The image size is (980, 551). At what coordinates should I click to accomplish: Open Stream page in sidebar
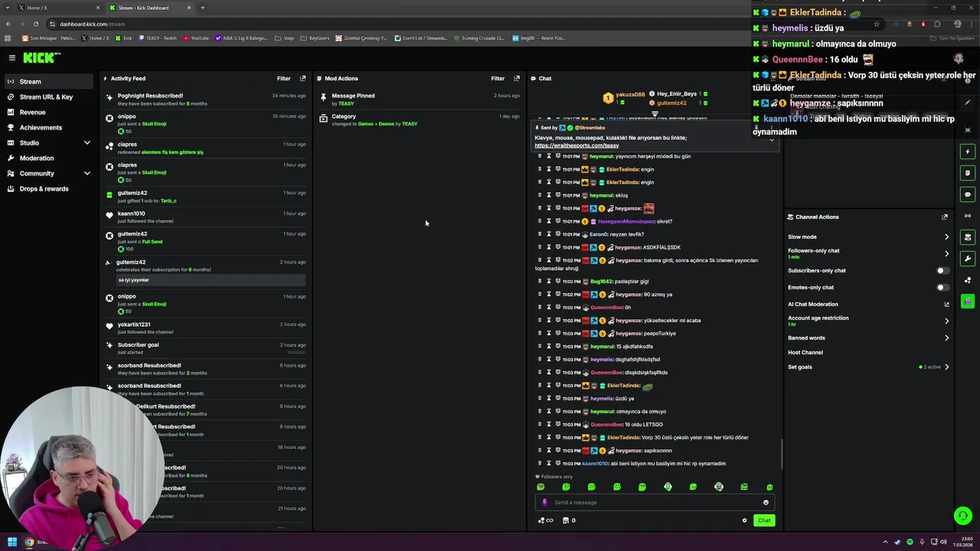[x=47, y=81]
